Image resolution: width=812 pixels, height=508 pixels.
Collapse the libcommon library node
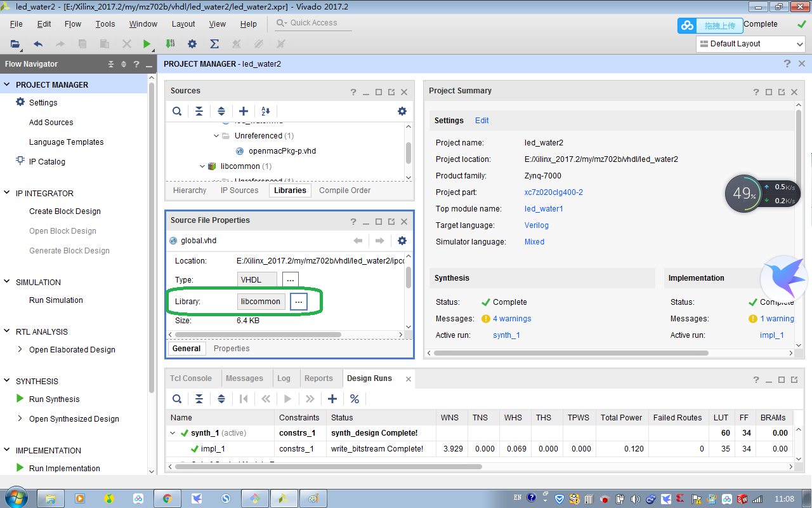[202, 166]
